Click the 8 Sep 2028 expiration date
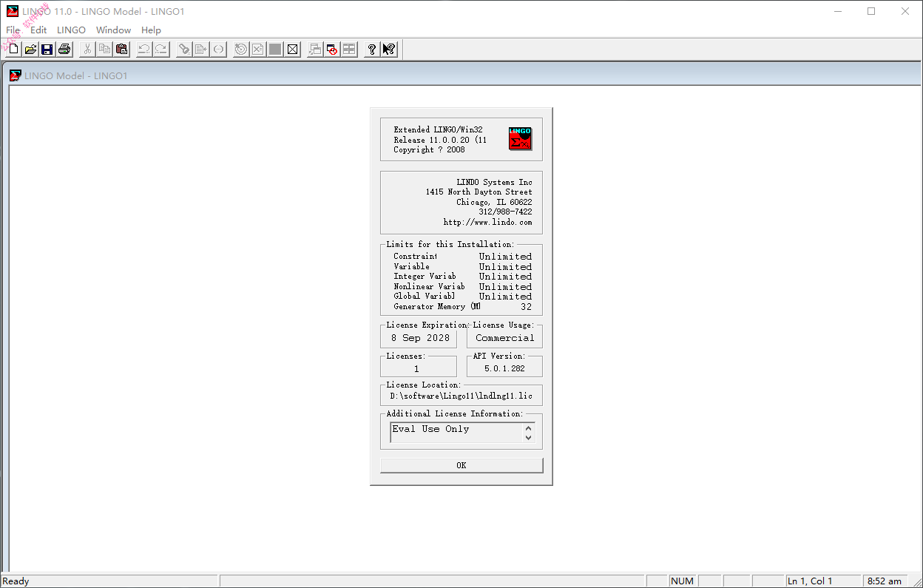The height and width of the screenshot is (588, 923). 421,338
